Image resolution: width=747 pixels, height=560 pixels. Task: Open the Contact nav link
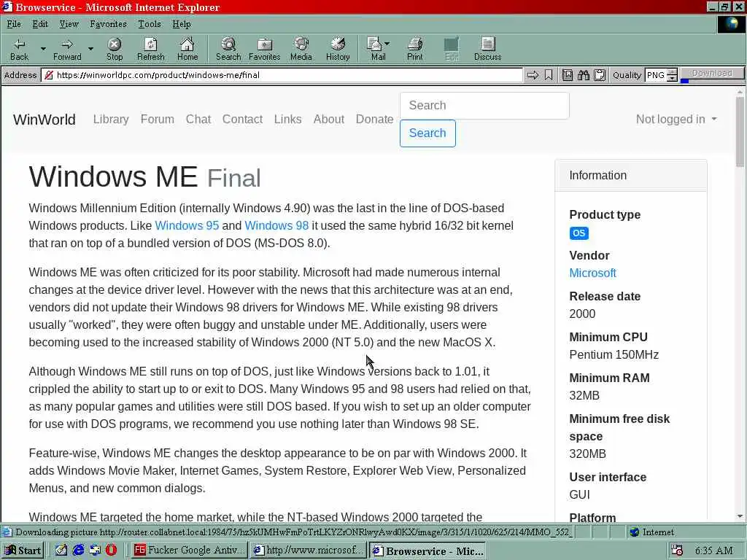(x=242, y=119)
